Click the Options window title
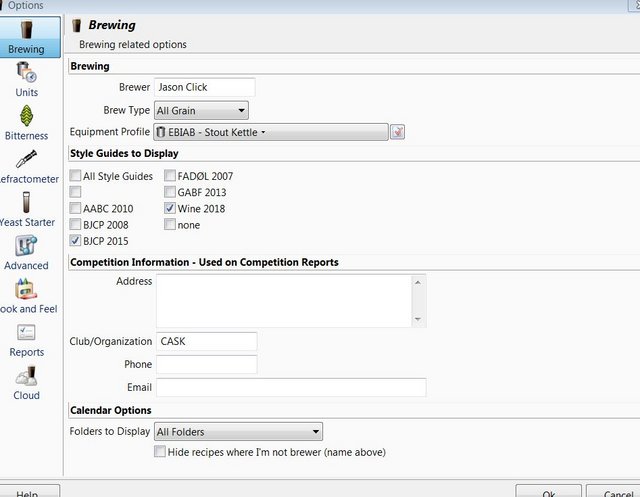Viewport: 640px width, 497px height. coord(25,5)
